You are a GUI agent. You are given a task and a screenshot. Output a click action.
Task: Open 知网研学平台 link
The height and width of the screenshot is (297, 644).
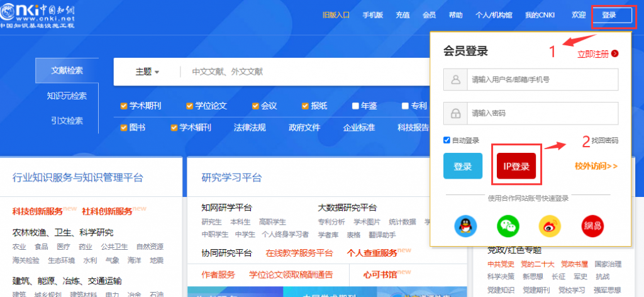(x=226, y=208)
